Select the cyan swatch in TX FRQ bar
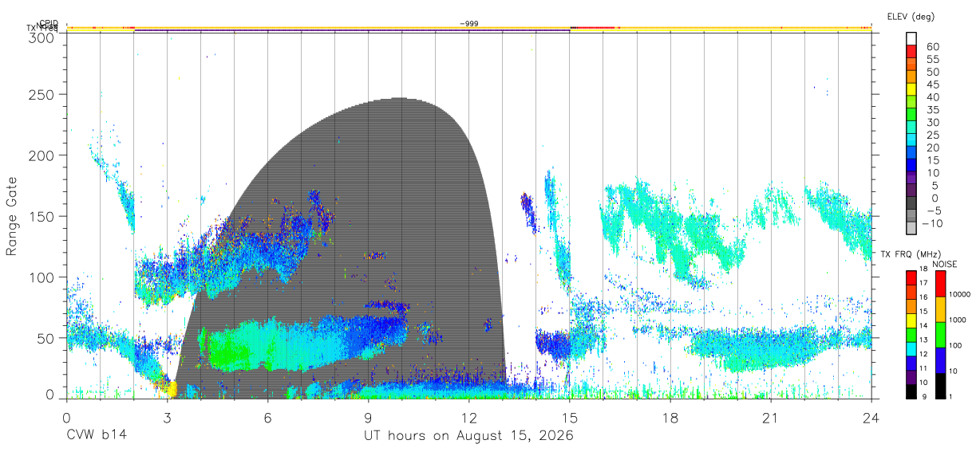Viewport: 980px width, 452px height. (911, 348)
